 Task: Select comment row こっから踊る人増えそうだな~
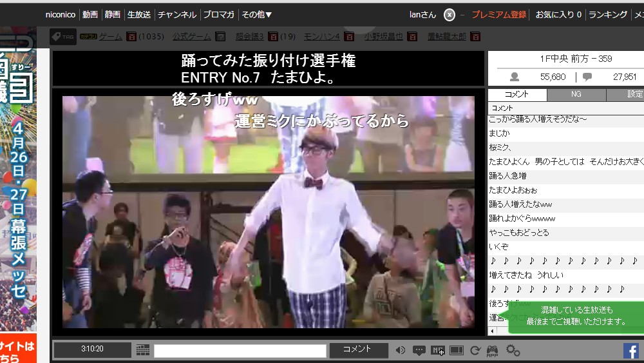click(x=566, y=120)
